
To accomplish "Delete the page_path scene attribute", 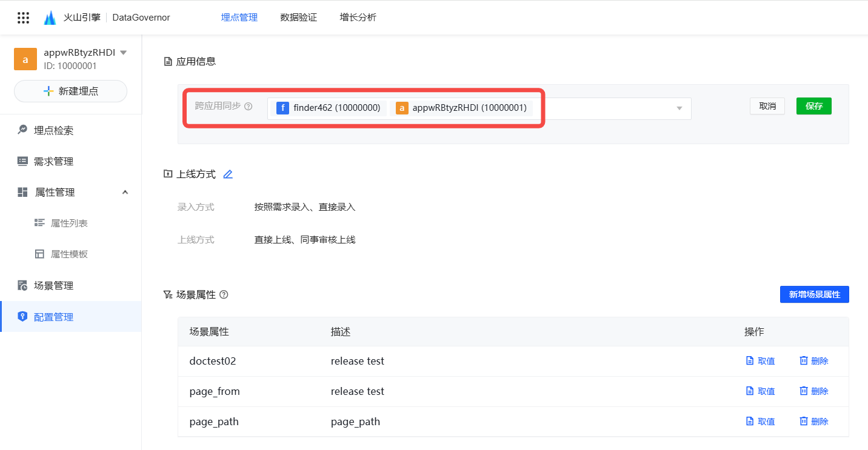I will 813,422.
